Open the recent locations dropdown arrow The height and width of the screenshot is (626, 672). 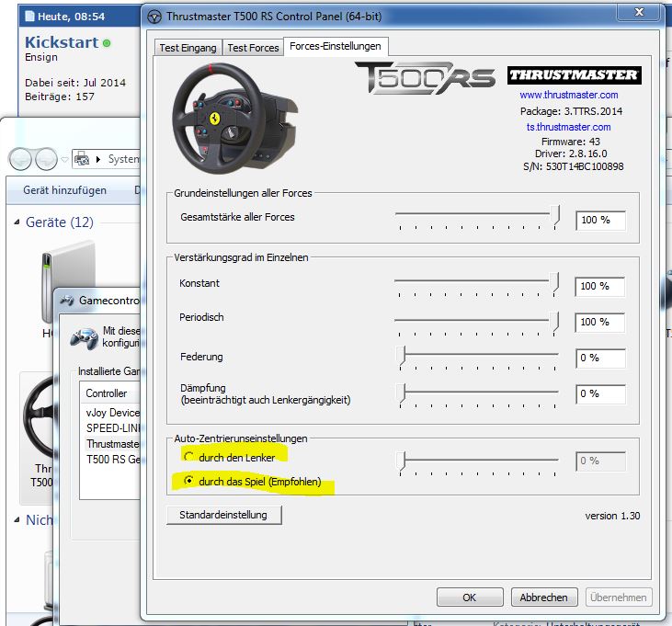pos(64,159)
